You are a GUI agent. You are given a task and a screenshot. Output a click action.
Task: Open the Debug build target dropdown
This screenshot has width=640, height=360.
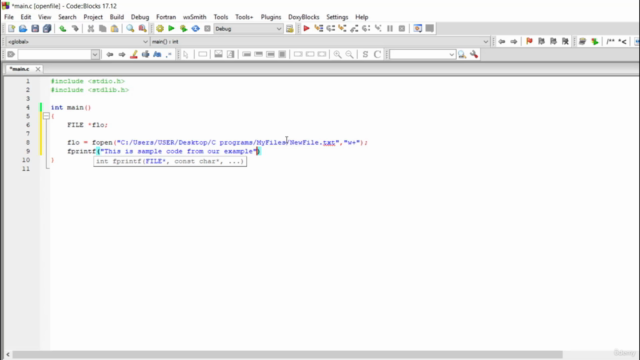(x=248, y=29)
